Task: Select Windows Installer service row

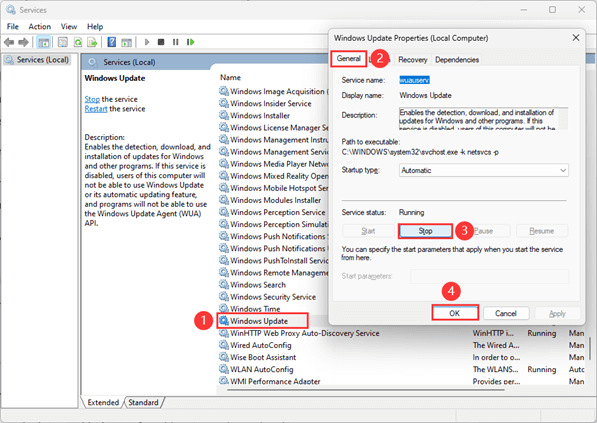Action: point(260,115)
